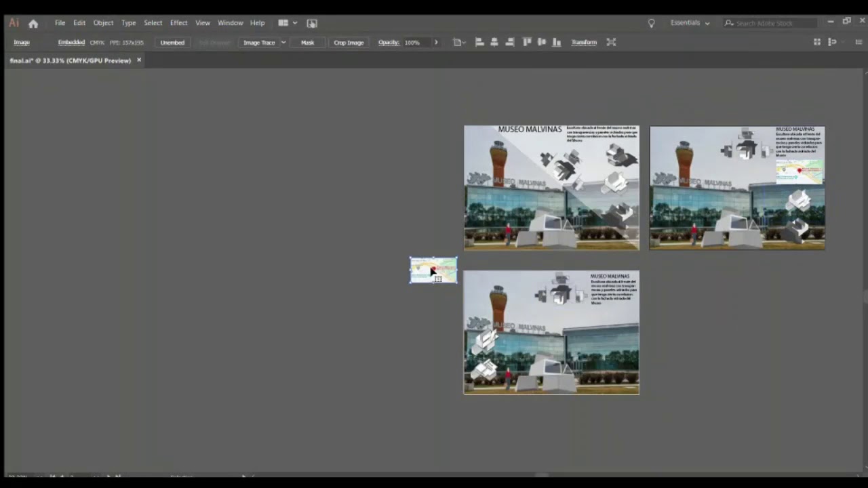Click the Mask button

pyautogui.click(x=307, y=43)
